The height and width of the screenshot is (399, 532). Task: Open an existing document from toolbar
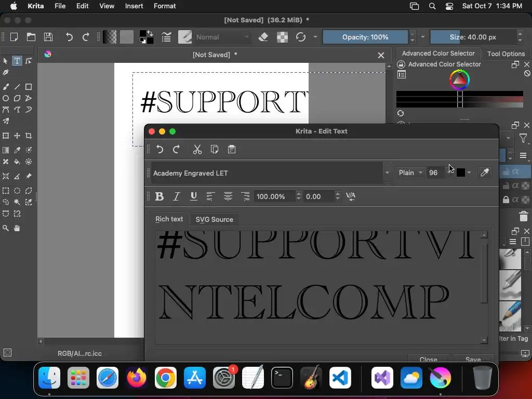(31, 37)
